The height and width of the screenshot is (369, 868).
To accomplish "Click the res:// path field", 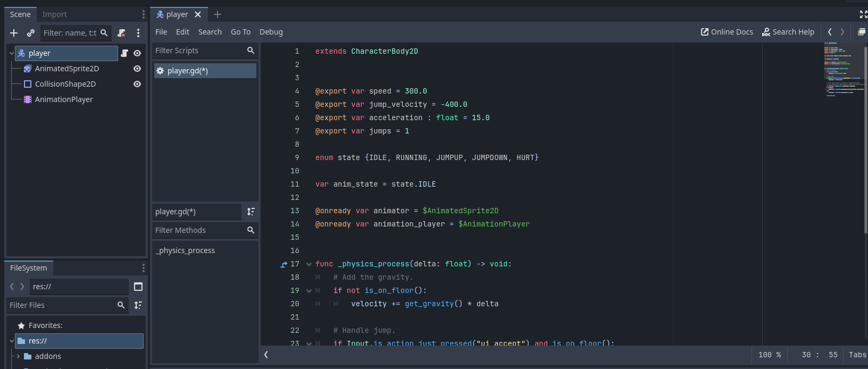I will 79,287.
